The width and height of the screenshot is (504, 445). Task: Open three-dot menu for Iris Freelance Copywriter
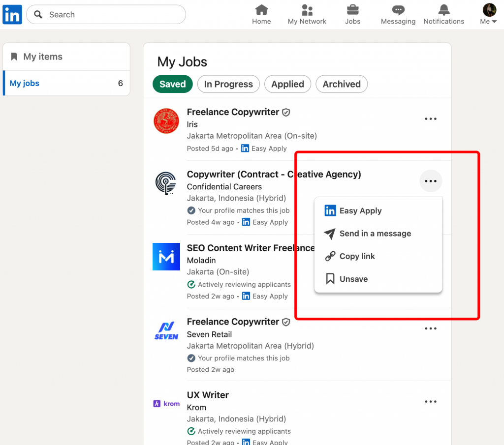click(x=431, y=119)
